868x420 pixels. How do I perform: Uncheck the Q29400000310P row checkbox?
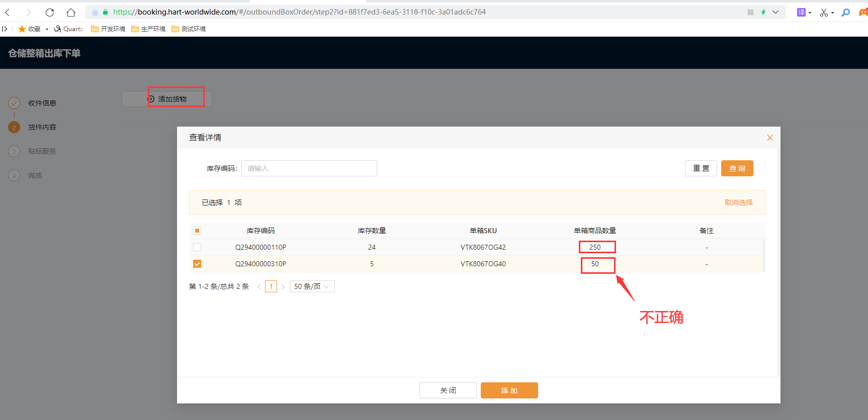[x=197, y=264]
